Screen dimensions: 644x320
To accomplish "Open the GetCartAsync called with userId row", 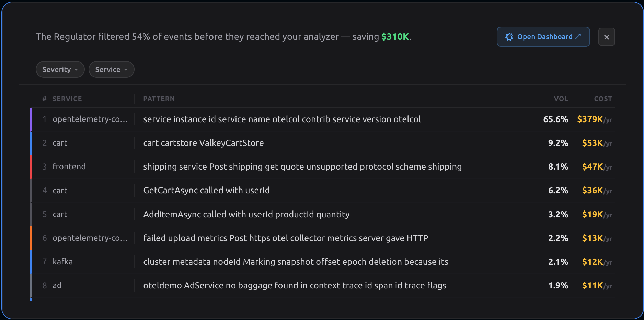I will pos(206,191).
